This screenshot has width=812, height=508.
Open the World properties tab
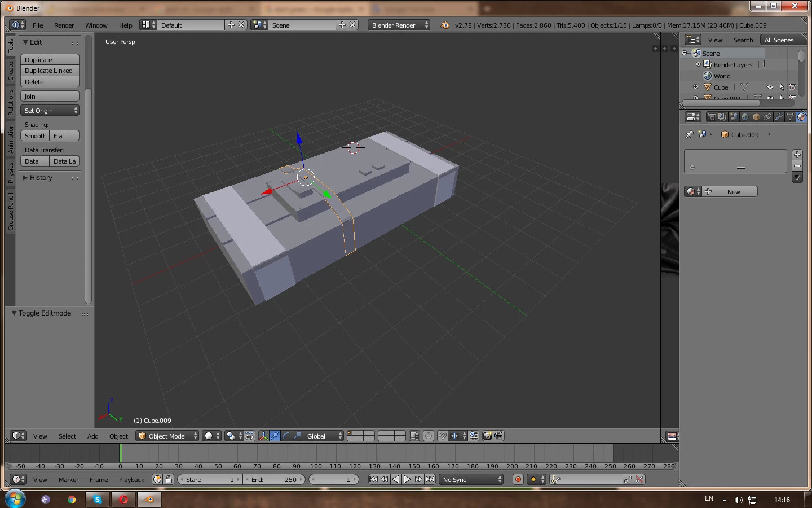click(x=745, y=117)
